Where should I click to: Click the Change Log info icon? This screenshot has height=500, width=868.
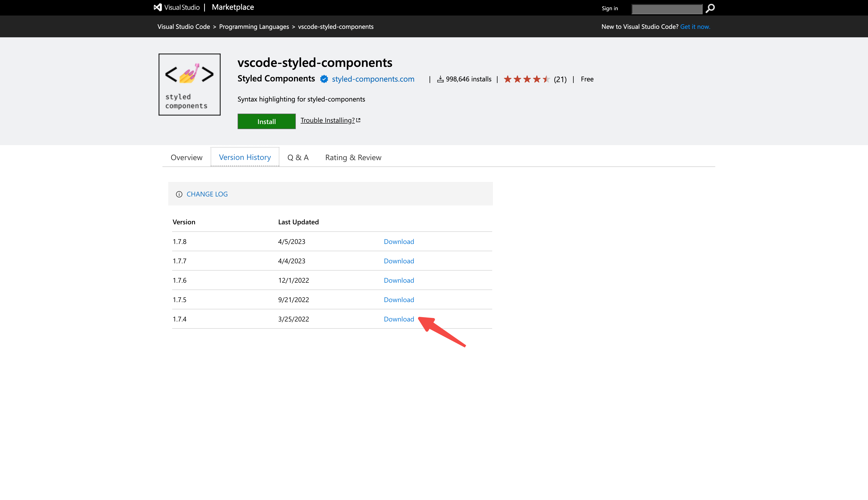(179, 194)
